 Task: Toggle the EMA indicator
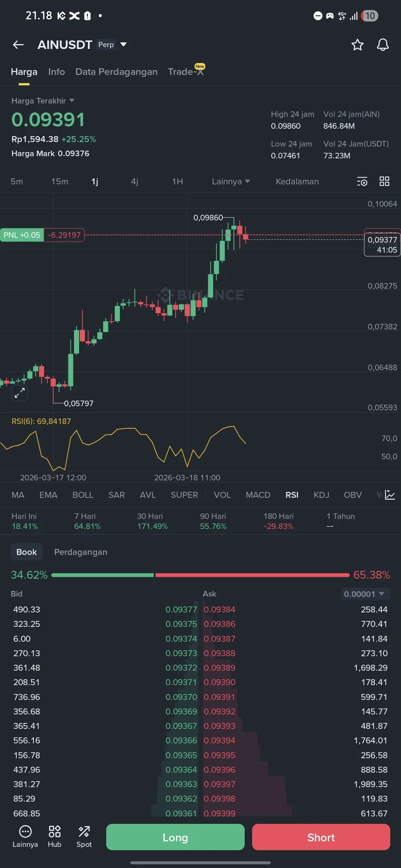48,495
